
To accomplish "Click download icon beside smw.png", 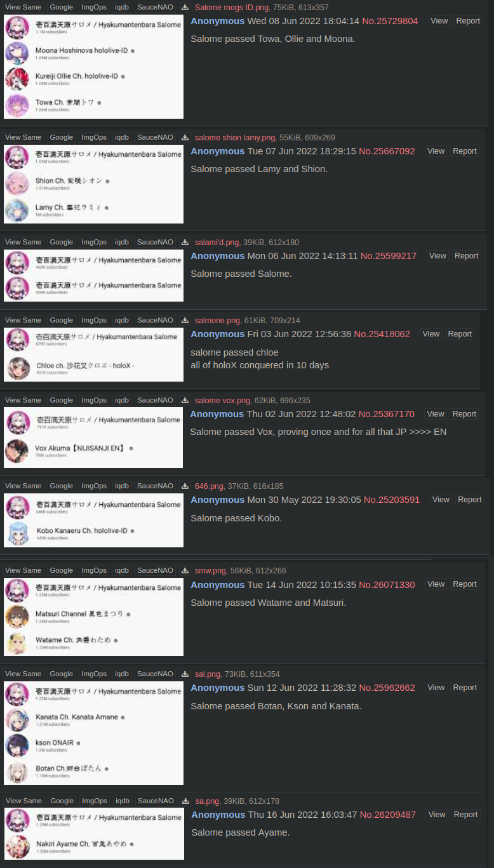I will [185, 571].
